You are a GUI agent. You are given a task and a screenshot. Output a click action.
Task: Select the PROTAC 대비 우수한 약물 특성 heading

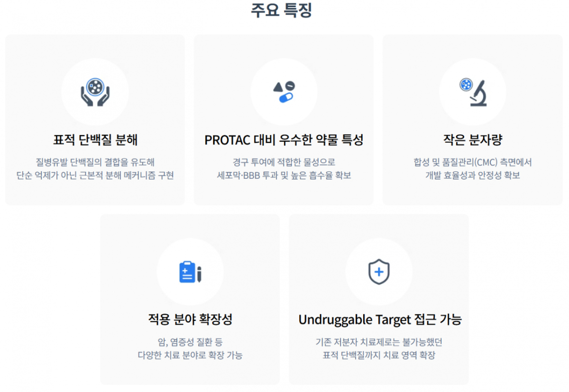click(284, 140)
